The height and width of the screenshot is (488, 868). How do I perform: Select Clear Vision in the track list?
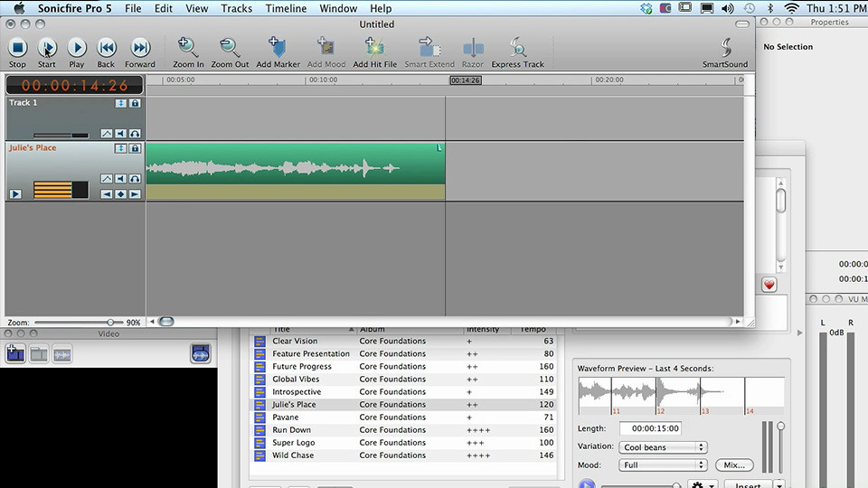click(x=403, y=341)
